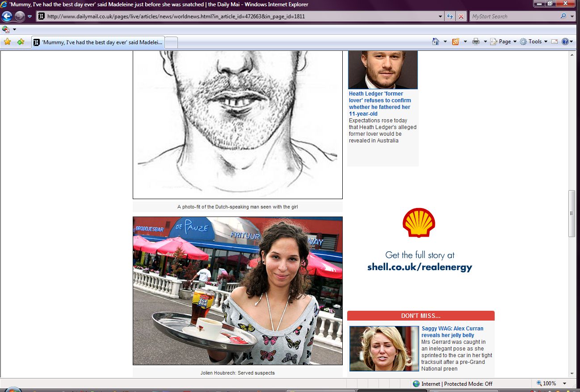Click the Print icon

pyautogui.click(x=476, y=42)
